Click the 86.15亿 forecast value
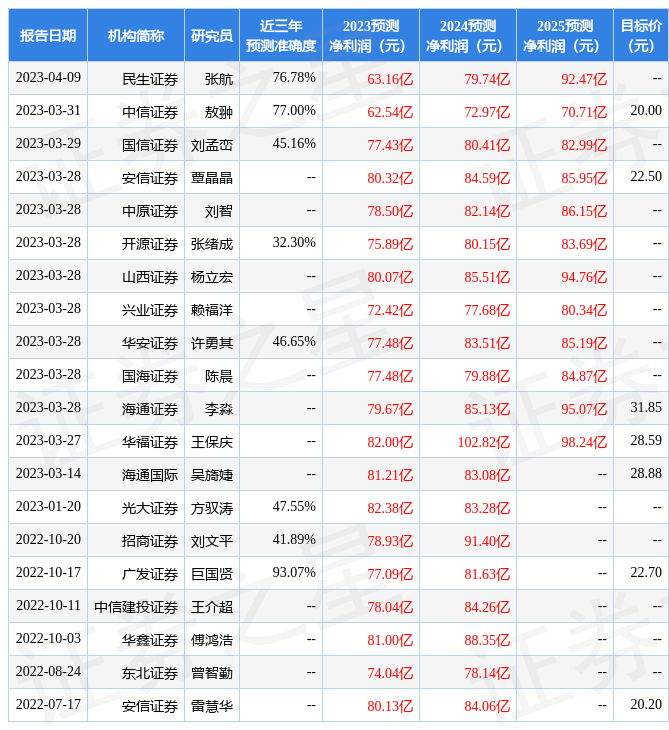This screenshot has height=730, width=669. coord(584,211)
